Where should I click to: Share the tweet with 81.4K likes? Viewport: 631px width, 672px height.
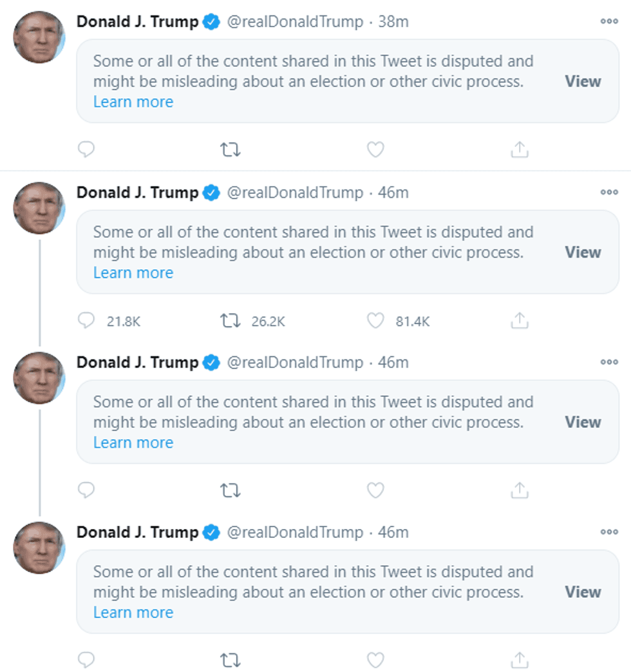coord(519,320)
